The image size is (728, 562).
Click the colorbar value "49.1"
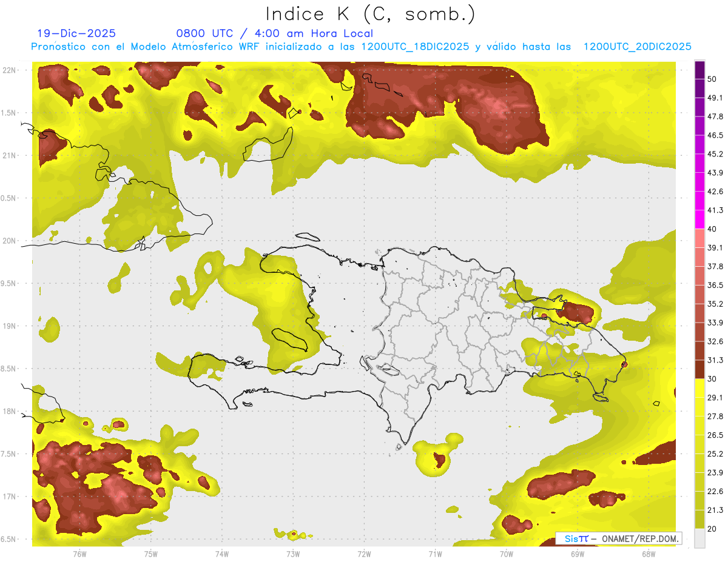[716, 98]
